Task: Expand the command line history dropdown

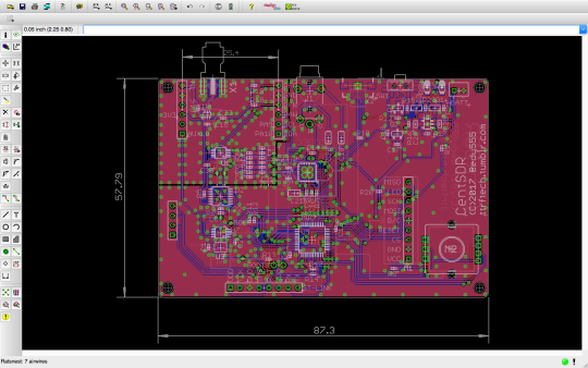Action: (x=583, y=29)
